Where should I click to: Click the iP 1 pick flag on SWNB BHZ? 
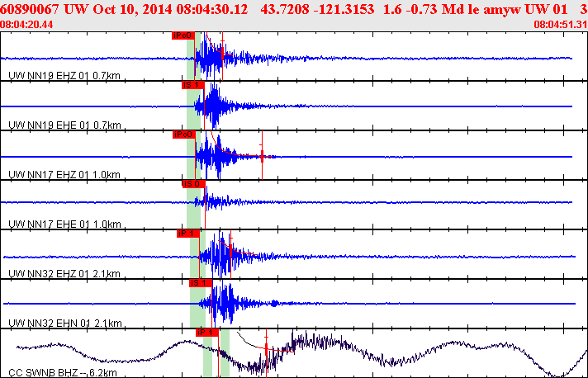(x=206, y=332)
